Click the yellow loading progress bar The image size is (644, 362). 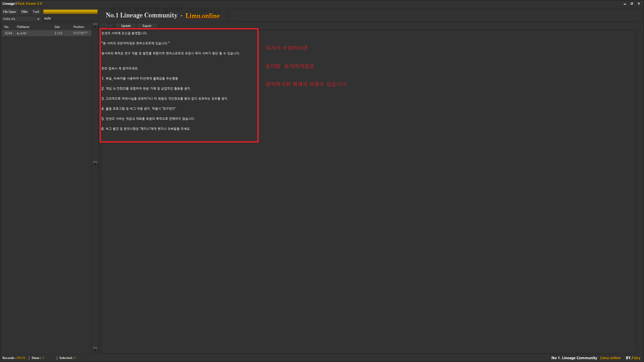(70, 12)
